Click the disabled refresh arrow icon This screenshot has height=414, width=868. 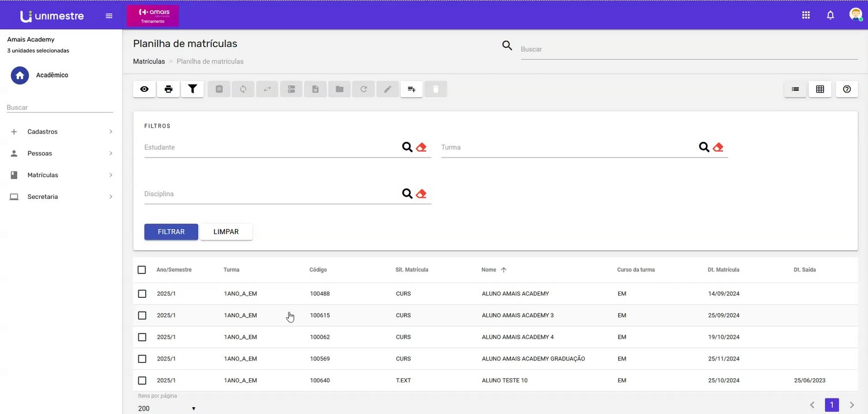[364, 89]
